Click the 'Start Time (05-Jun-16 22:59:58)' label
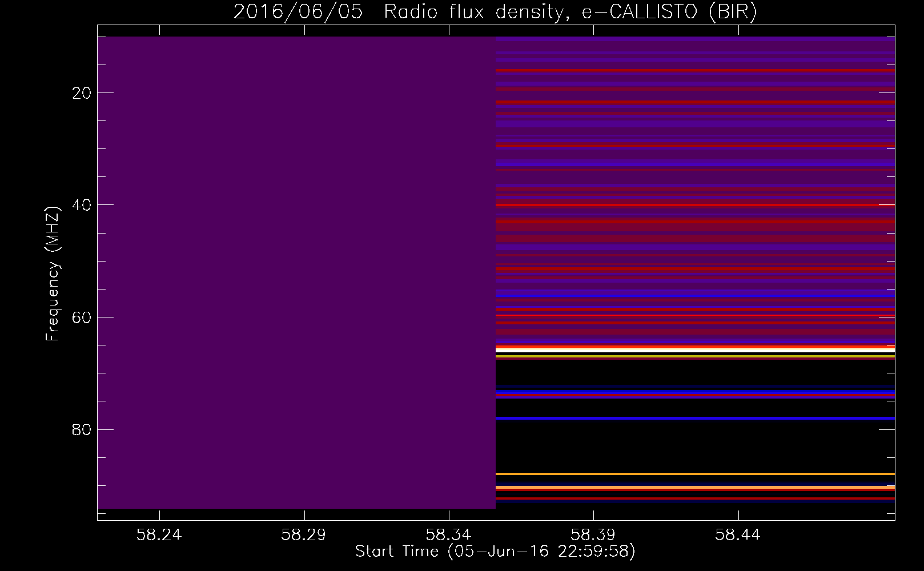This screenshot has width=924, height=571. pos(495,552)
